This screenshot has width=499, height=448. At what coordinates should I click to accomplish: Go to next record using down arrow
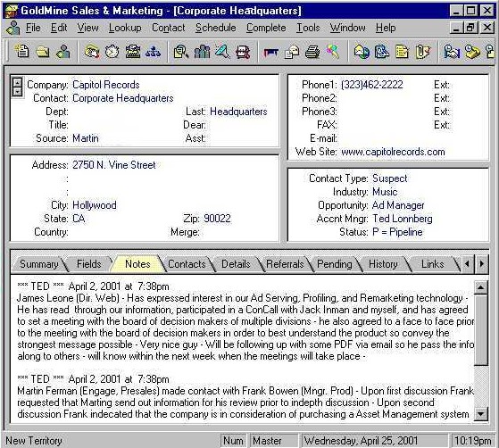(x=17, y=92)
